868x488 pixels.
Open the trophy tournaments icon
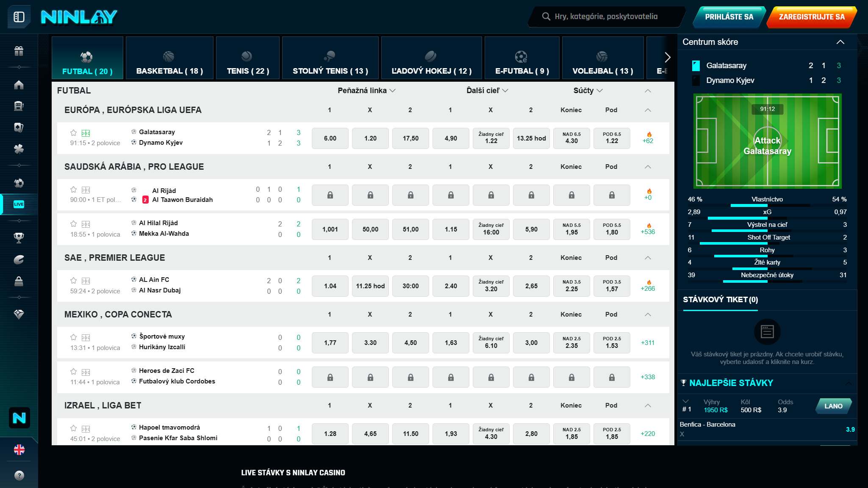(x=19, y=236)
